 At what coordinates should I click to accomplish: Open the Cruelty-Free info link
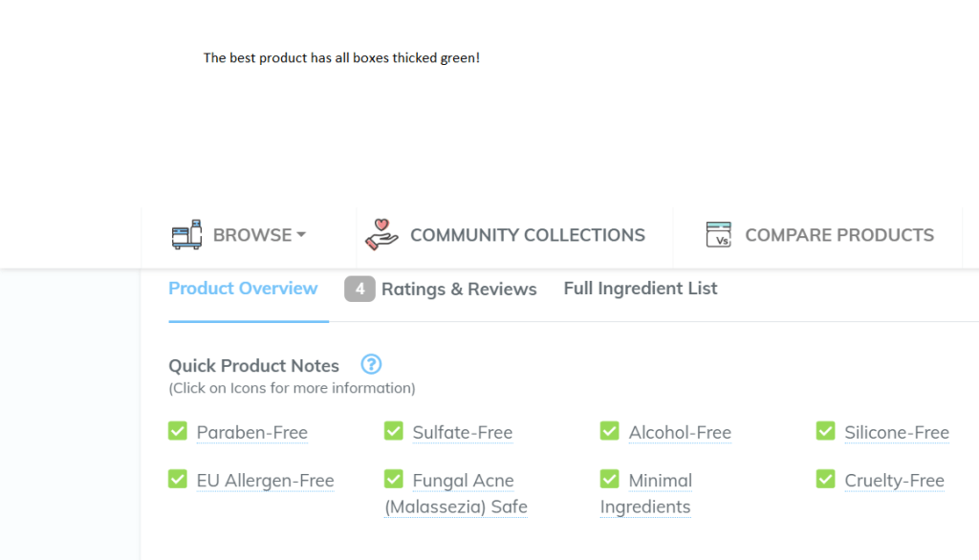point(894,481)
